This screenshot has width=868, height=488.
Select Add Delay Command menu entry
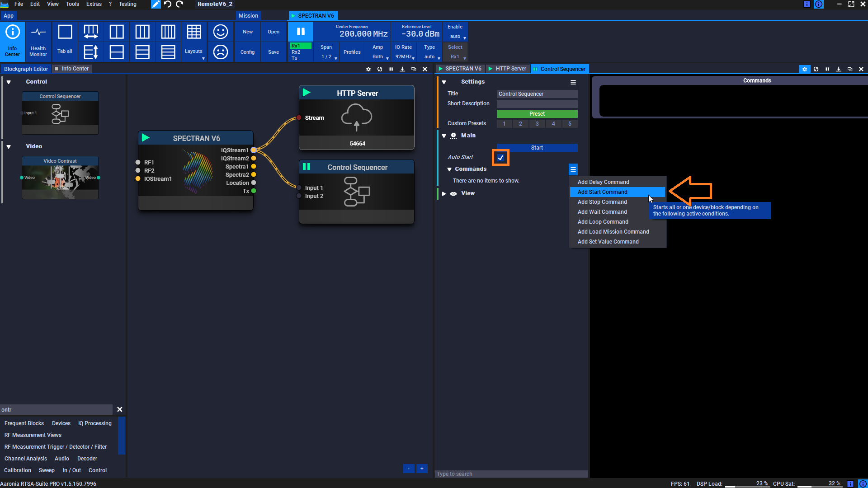pos(618,182)
